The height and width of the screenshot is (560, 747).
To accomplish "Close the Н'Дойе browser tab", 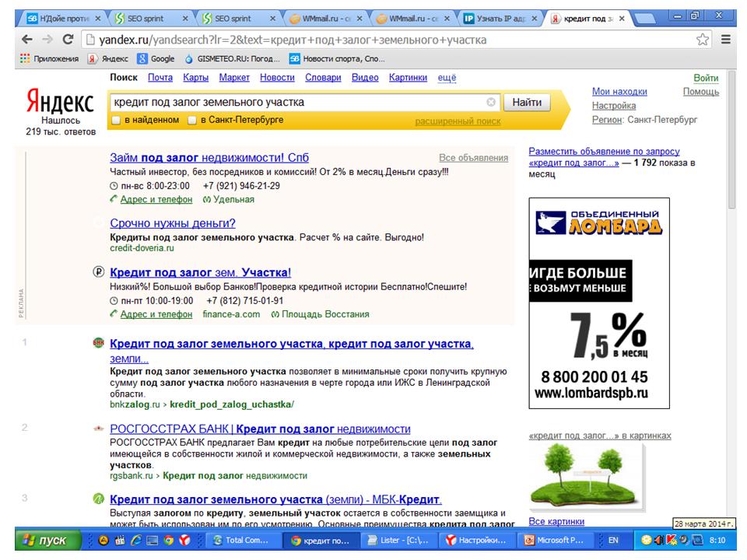I will 98,19.
